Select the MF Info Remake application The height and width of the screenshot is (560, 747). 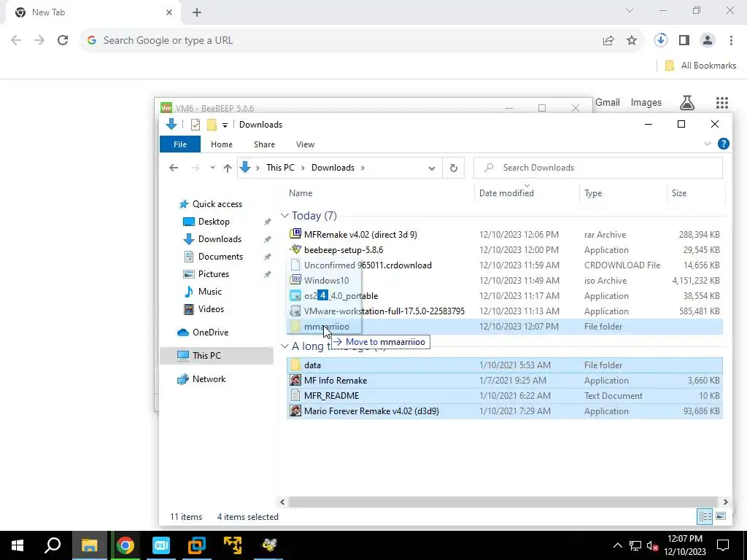(x=336, y=381)
